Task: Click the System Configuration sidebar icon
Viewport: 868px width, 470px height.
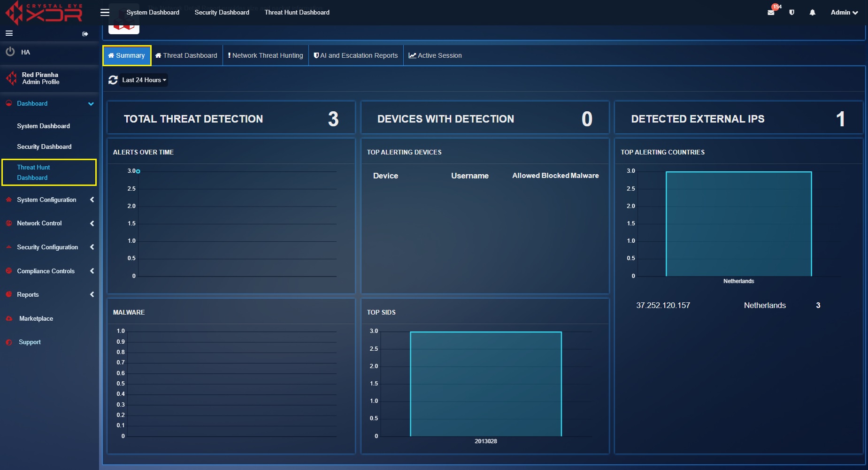Action: [8, 200]
